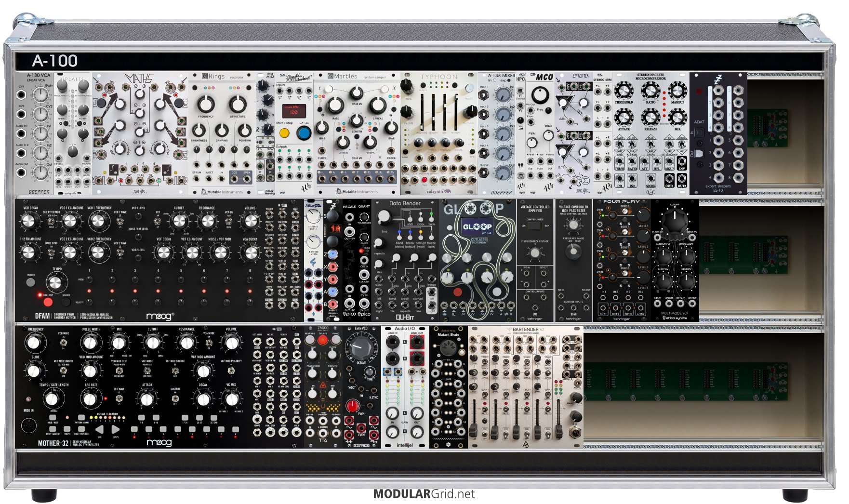Screen dimensions: 849x504
Task: Open the MODULARGrid.net link
Action: coord(424,494)
